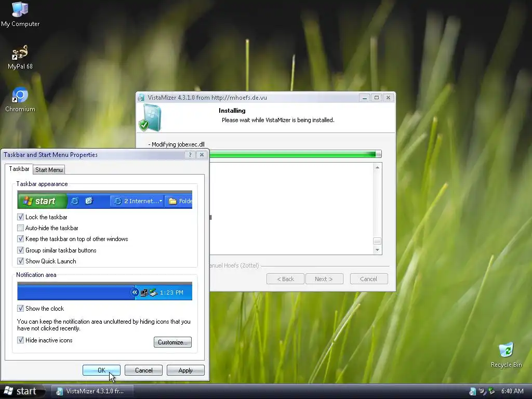Click the 'Modifying jobexec.dll' status text
Image resolution: width=532 pixels, height=399 pixels.
[x=177, y=144]
